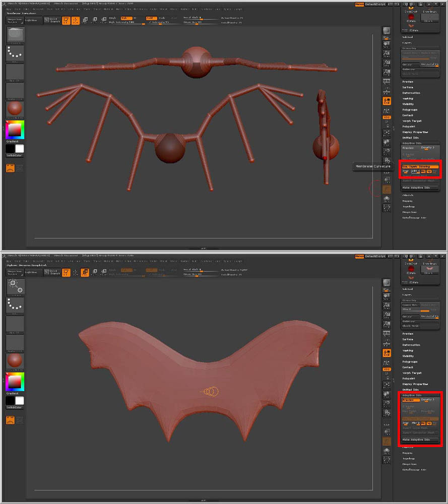
Task: Toggle the Mc button in upper Adaptive Skin
Action: coord(424,171)
